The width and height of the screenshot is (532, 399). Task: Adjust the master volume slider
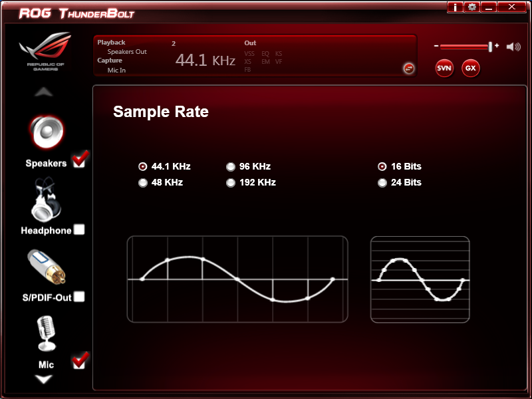(466, 47)
